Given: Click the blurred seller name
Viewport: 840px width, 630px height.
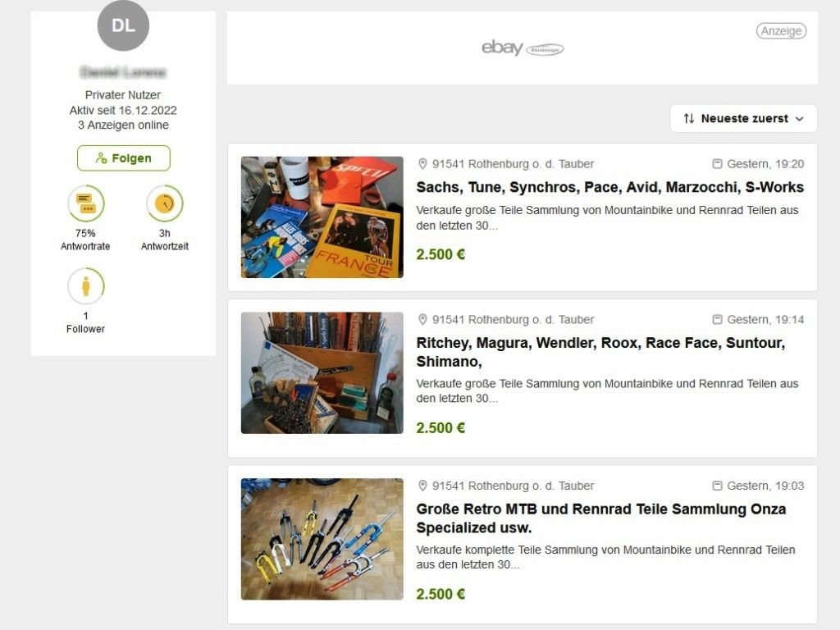Looking at the screenshot, I should (123, 72).
